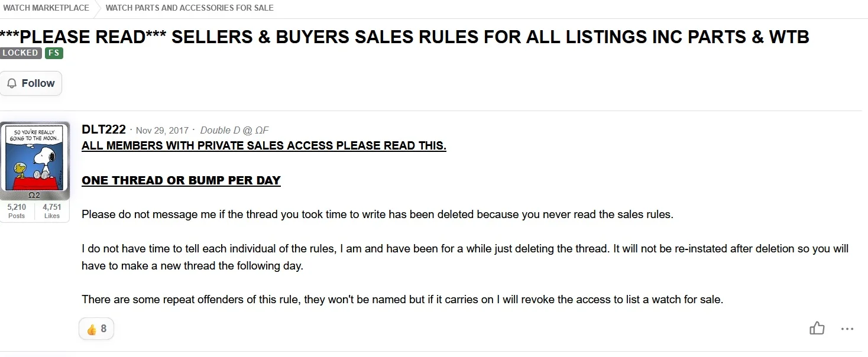Click the "Please do not message me" paragraph
Image resolution: width=868 pixels, height=357 pixels.
coord(377,215)
